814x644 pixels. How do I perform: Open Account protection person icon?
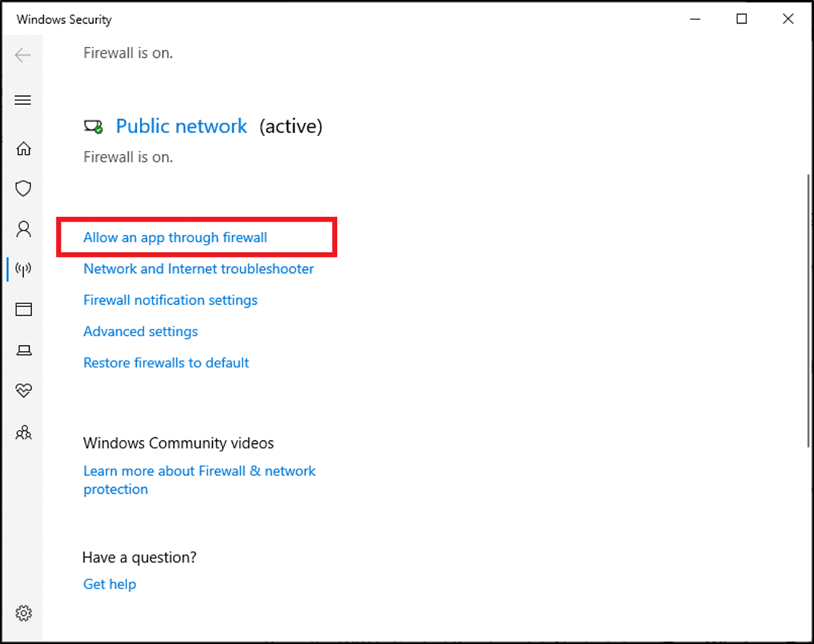point(24,229)
